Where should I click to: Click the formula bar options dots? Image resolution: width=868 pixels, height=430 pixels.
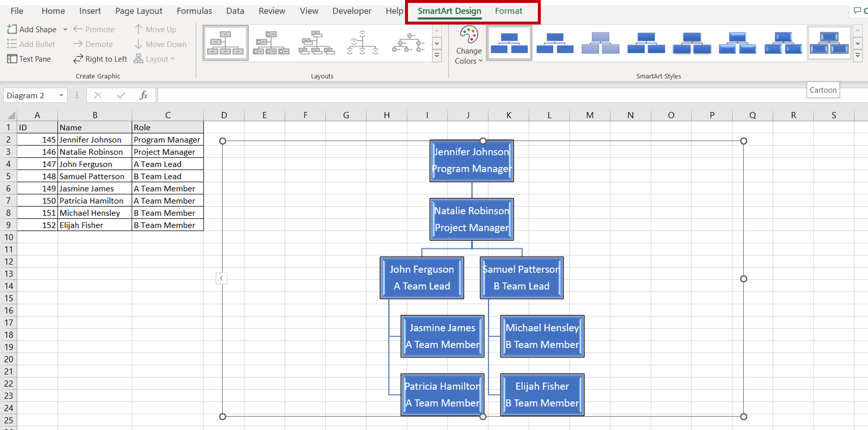tap(77, 95)
